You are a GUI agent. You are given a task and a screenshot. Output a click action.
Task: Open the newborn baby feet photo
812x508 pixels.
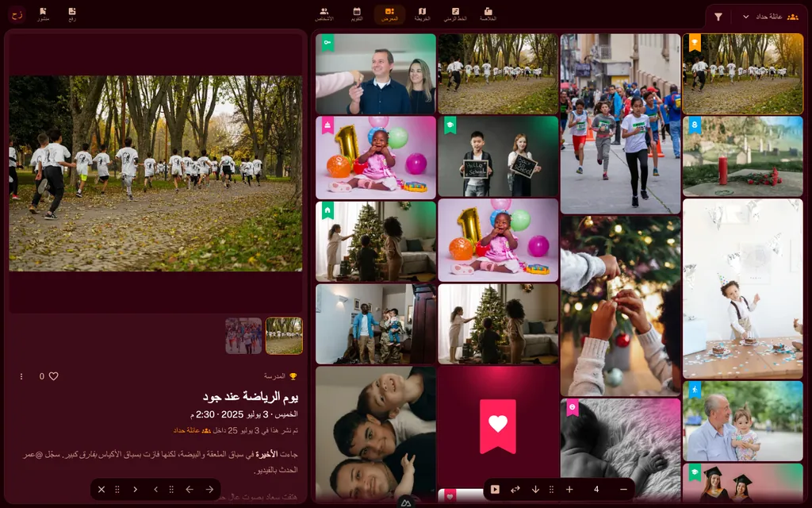pos(620,449)
